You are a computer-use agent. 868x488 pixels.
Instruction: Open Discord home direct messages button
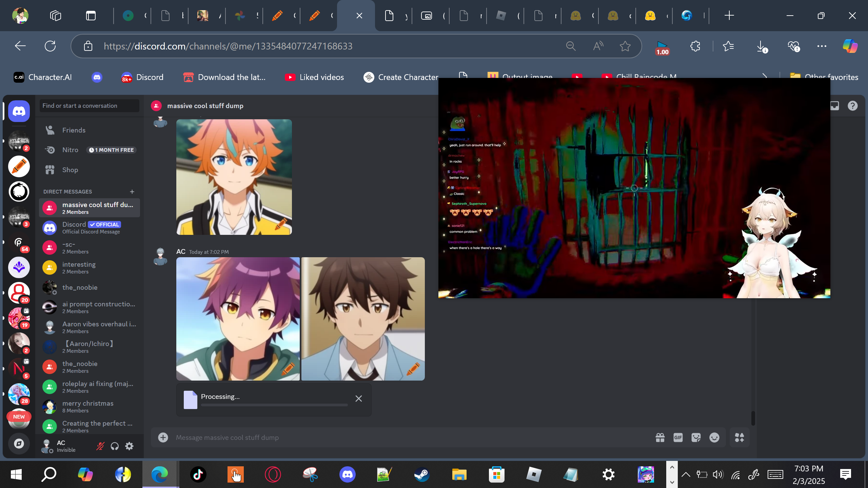(x=19, y=111)
